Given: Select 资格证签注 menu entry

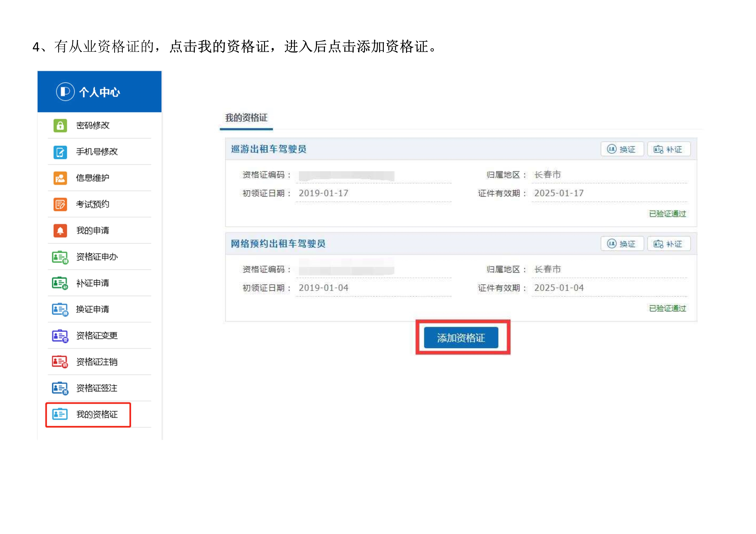Looking at the screenshot, I should [97, 388].
